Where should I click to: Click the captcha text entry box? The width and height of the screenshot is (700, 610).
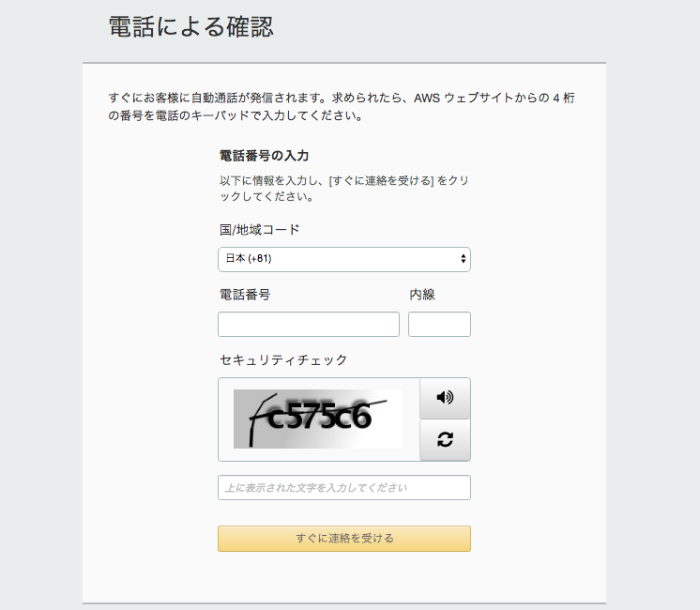tap(344, 487)
